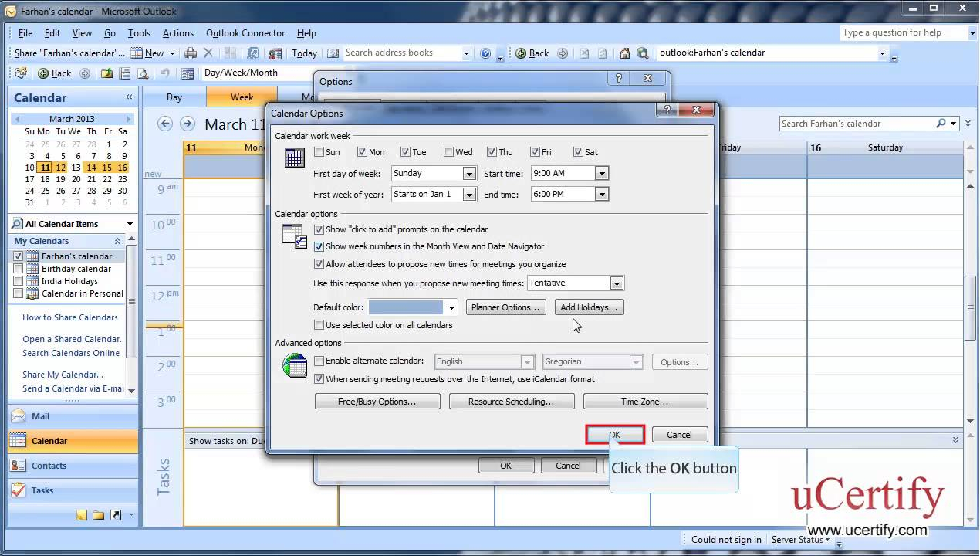The height and width of the screenshot is (556, 980).
Task: Toggle Show "click to add" prompts checkbox
Action: tap(319, 229)
